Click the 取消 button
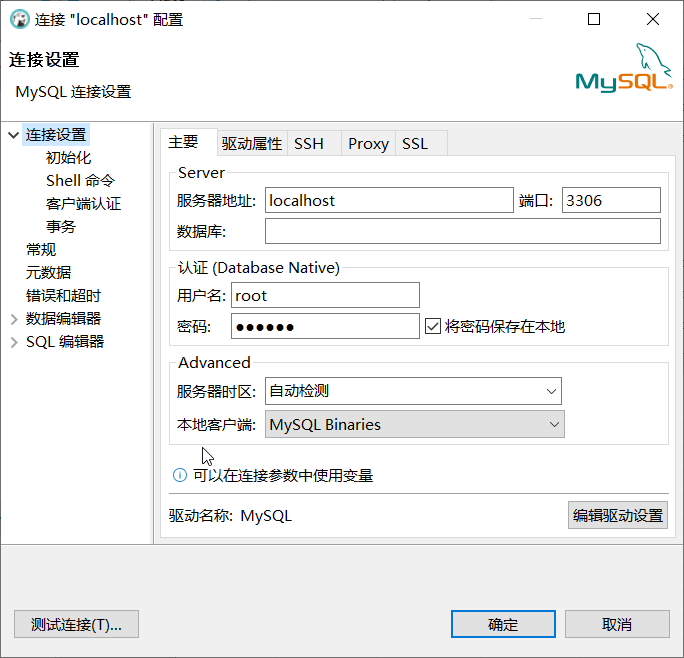Image resolution: width=684 pixels, height=658 pixels. tap(617, 624)
